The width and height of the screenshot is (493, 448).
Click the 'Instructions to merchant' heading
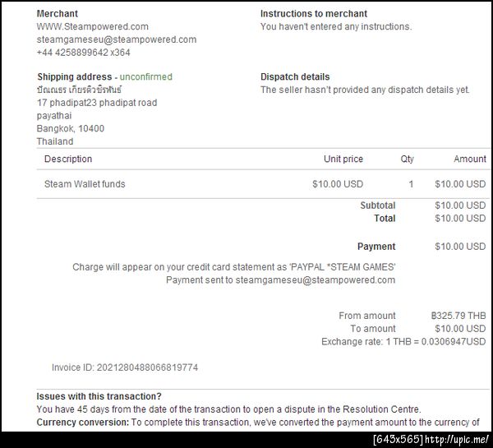coord(314,13)
